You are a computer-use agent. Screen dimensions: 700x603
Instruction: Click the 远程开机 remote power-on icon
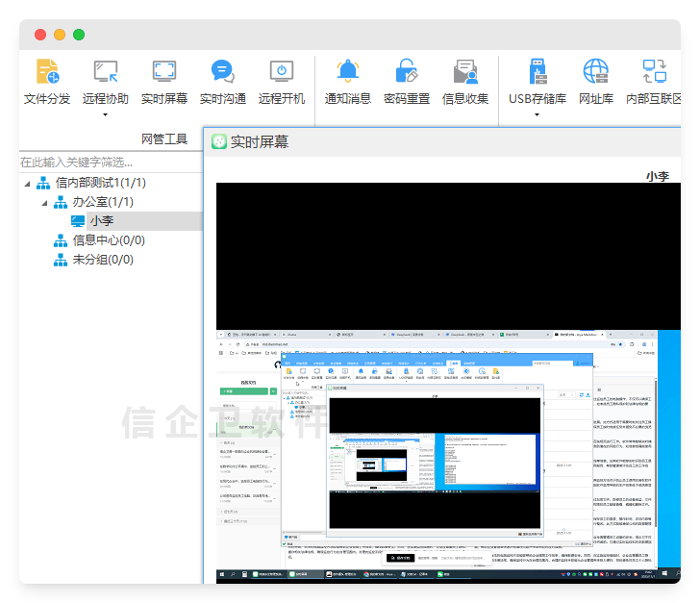click(282, 72)
